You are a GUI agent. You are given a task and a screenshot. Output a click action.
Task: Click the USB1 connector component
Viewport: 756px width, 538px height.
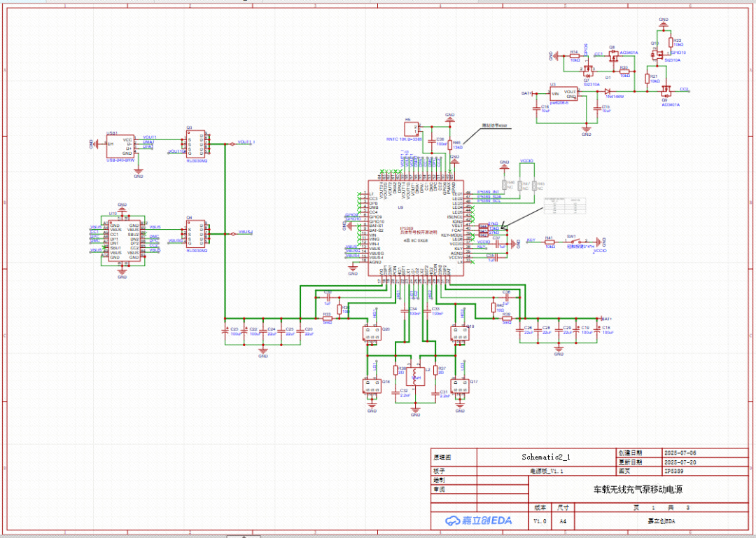tap(118, 146)
